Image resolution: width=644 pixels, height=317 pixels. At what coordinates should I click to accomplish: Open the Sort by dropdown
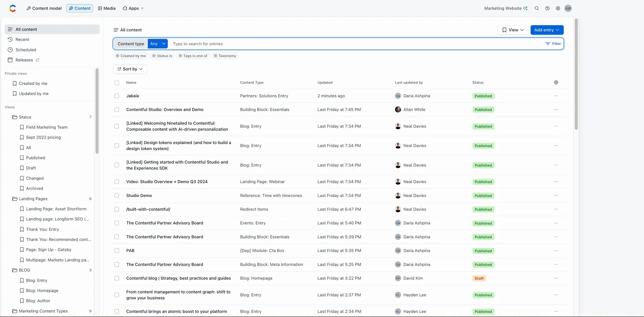coord(130,69)
